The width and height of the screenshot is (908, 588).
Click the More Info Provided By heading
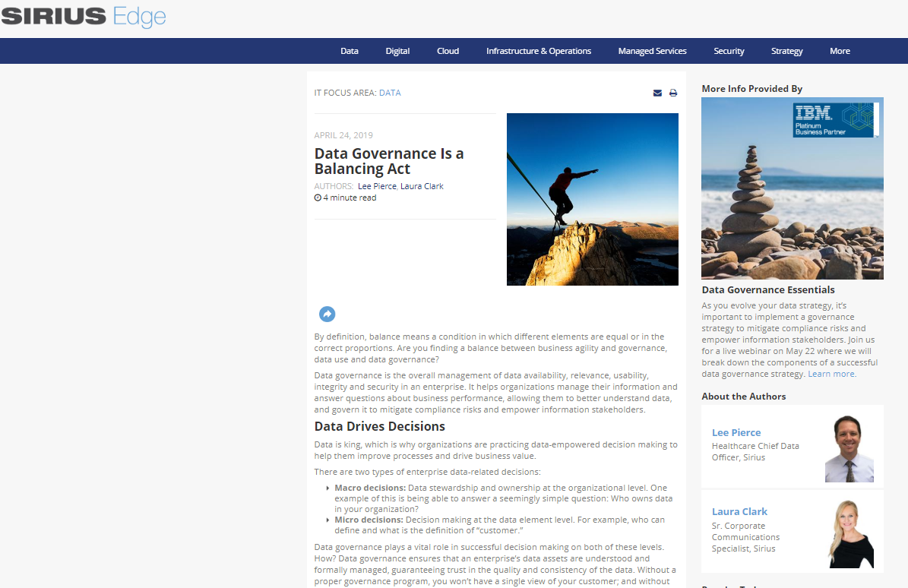pos(751,89)
